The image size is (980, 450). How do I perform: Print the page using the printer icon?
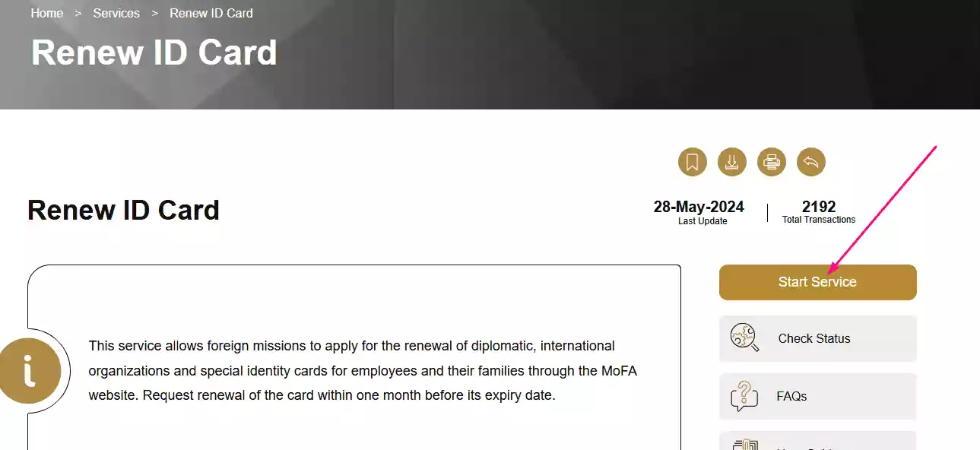pos(771,162)
